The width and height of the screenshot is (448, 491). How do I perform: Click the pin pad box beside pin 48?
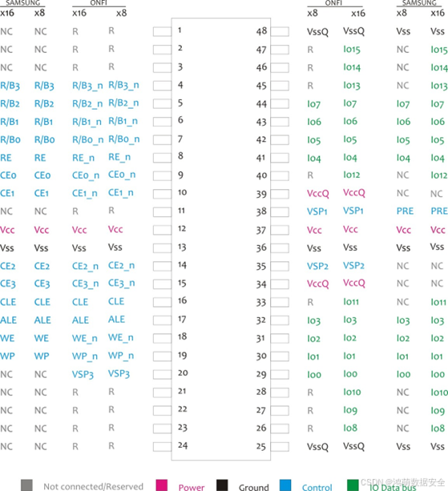[280, 31]
